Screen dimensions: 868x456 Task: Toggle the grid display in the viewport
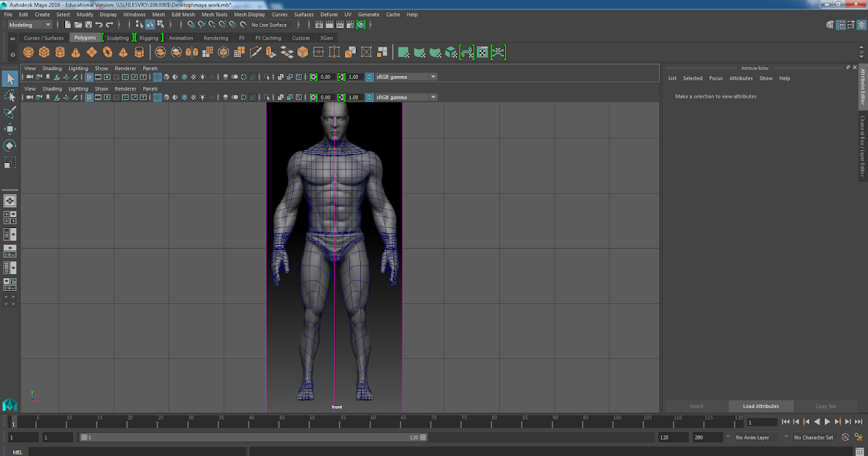click(x=89, y=77)
